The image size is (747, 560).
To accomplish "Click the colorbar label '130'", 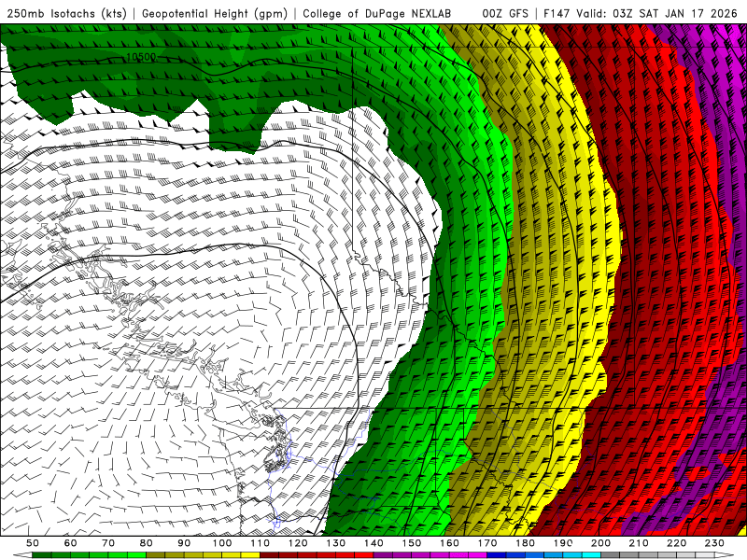I will tap(336, 543).
